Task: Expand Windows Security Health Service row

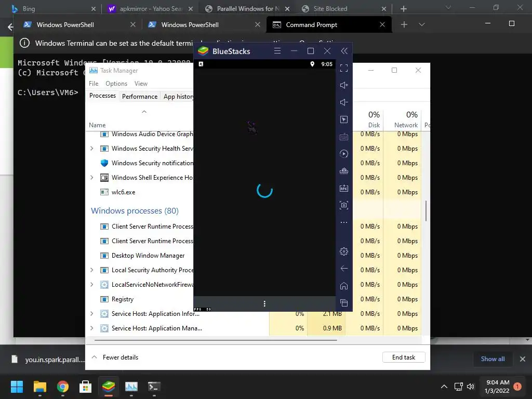Action: (x=91, y=149)
